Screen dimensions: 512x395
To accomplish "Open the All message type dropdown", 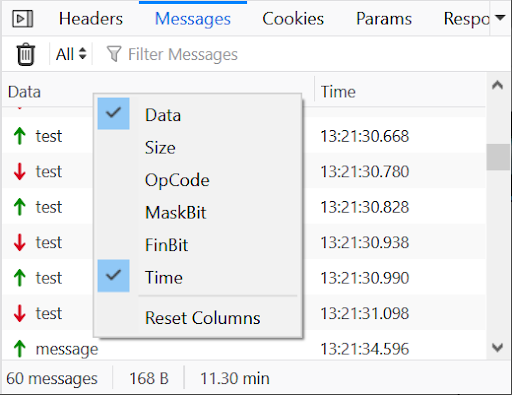I will pyautogui.click(x=71, y=54).
